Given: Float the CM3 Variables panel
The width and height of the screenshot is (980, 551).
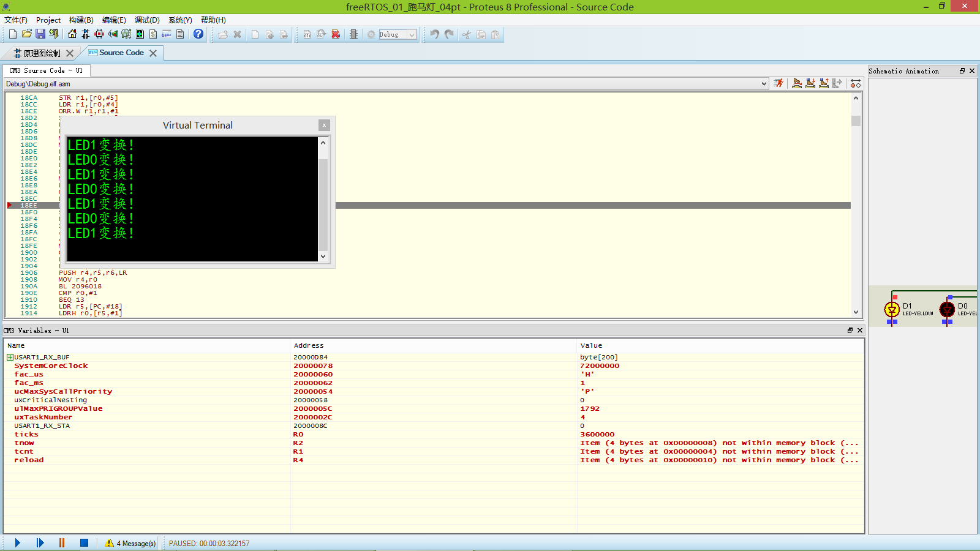Looking at the screenshot, I should click(x=850, y=331).
